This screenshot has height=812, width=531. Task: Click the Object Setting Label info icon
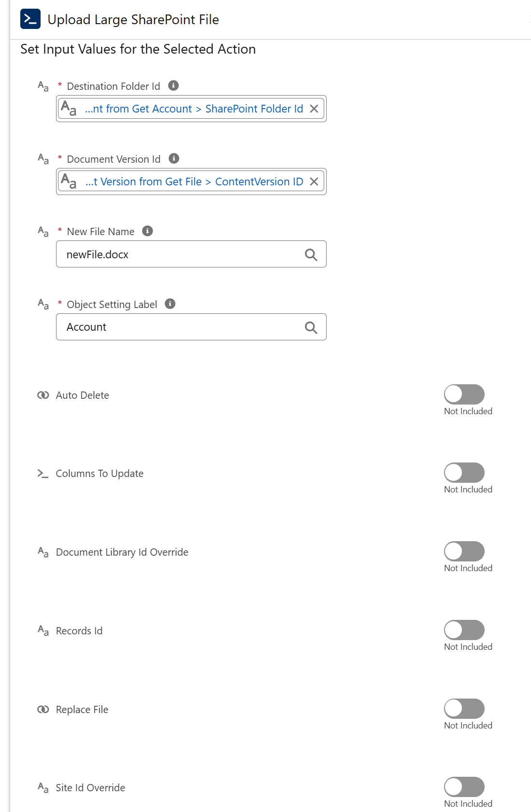pos(170,304)
